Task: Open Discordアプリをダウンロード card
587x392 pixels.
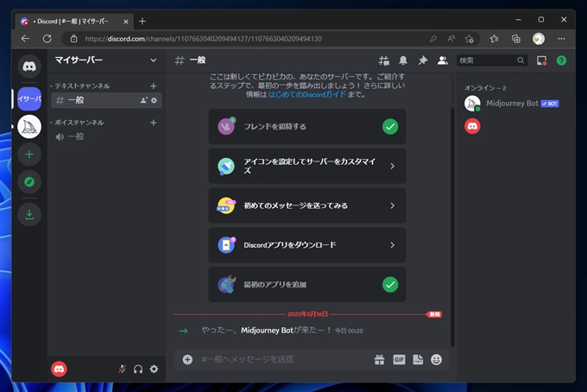Action: point(307,245)
